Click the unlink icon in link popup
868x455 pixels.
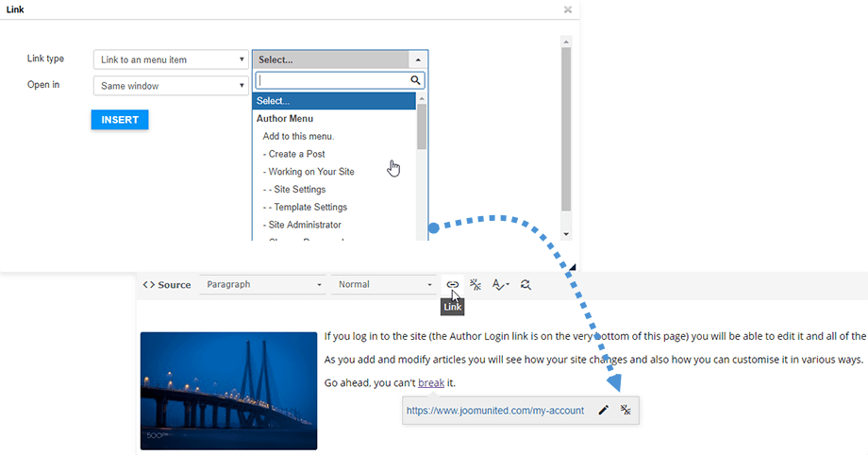[x=626, y=411]
